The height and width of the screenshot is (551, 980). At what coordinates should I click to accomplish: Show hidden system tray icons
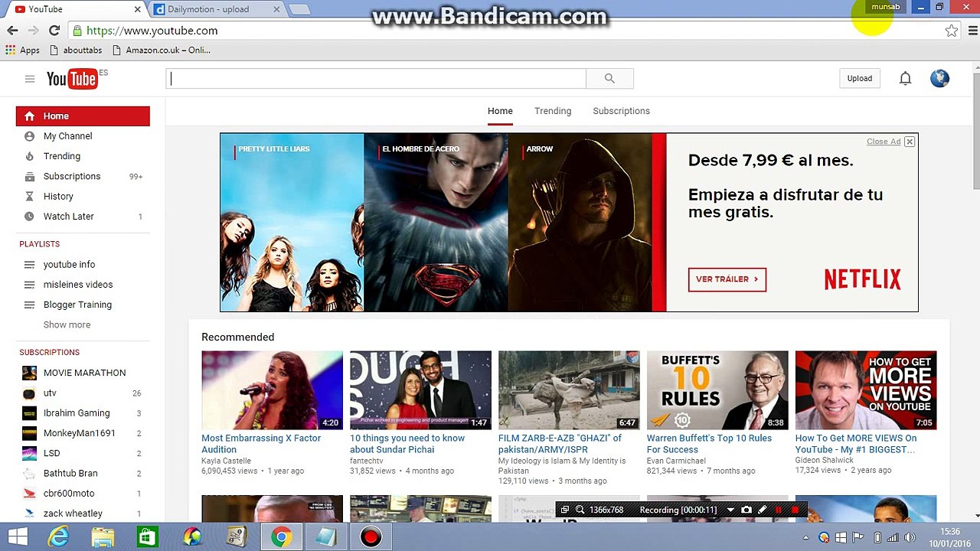click(807, 537)
